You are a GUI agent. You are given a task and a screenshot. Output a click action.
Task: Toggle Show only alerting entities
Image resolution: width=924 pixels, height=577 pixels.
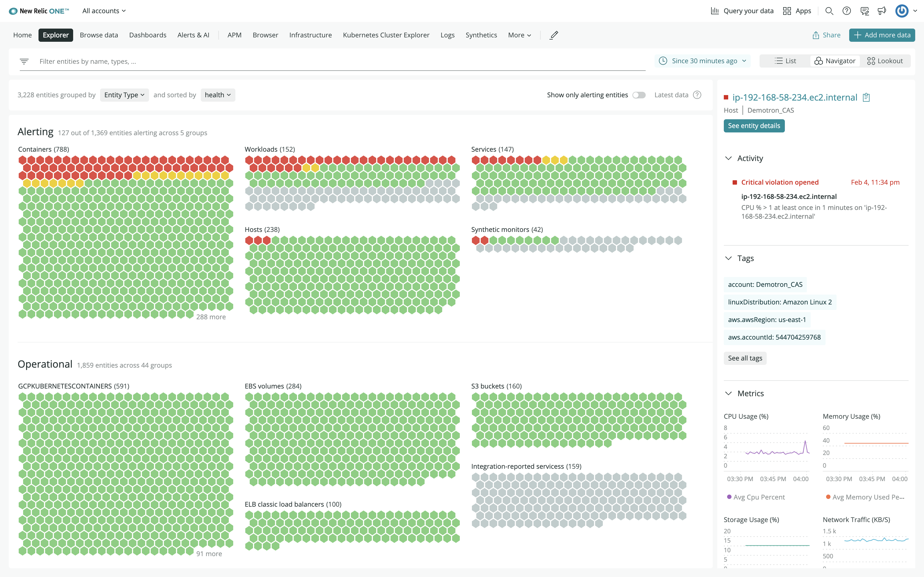point(639,95)
